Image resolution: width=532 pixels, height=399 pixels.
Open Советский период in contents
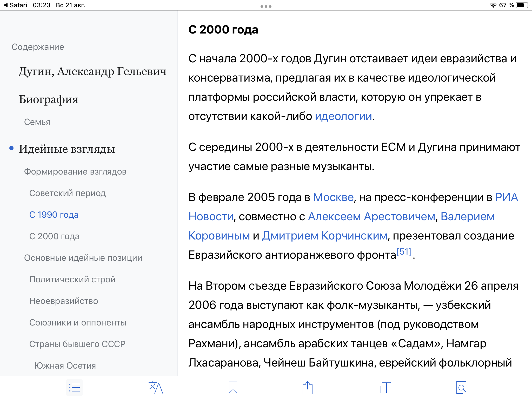click(x=68, y=193)
